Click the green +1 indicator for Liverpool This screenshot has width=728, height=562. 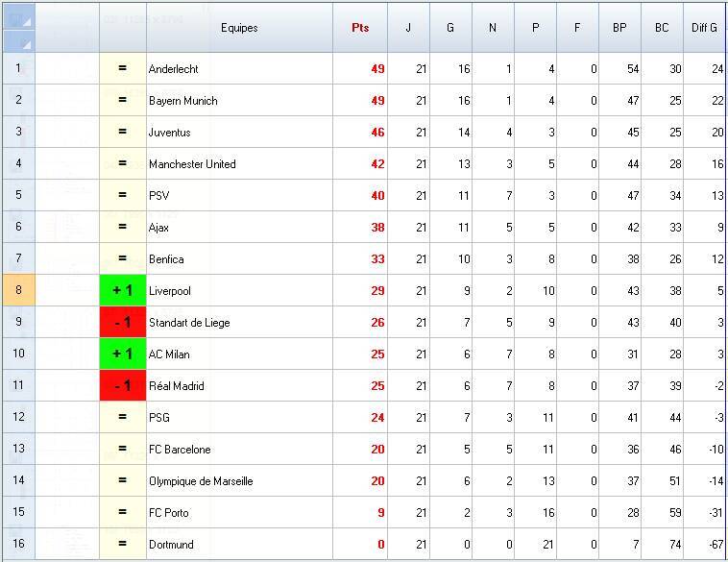tap(122, 291)
